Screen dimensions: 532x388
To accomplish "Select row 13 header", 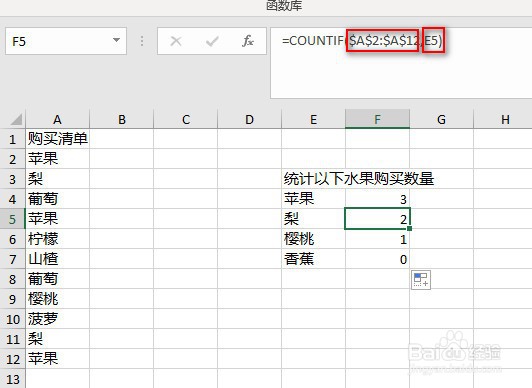I will (x=13, y=379).
